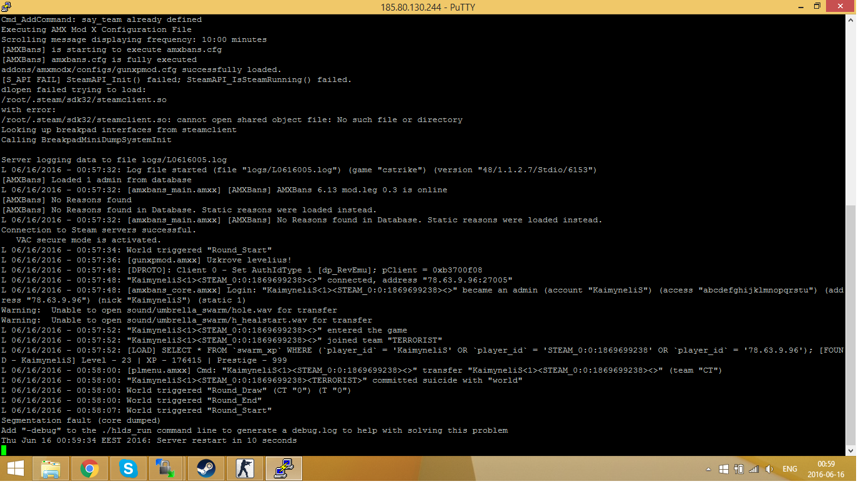Click the "Scrolling message displaying frequency" line
Screen dimensions: 868x501
click(x=133, y=39)
